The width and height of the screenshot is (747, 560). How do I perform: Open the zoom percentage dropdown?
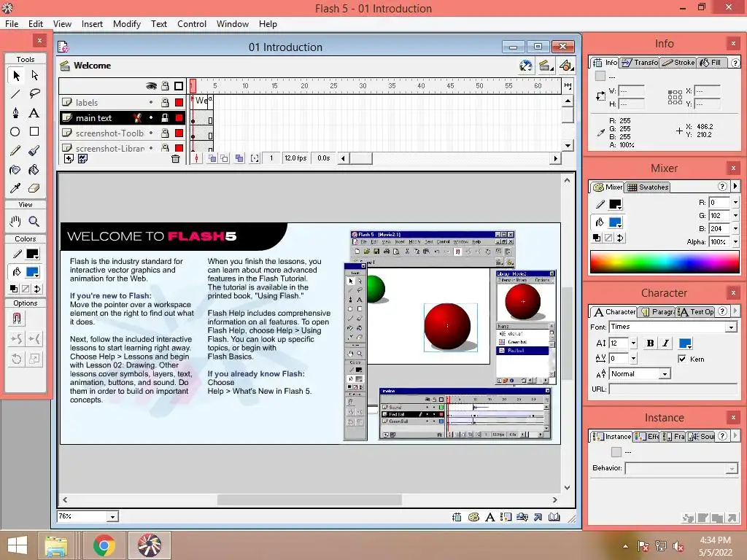point(112,517)
